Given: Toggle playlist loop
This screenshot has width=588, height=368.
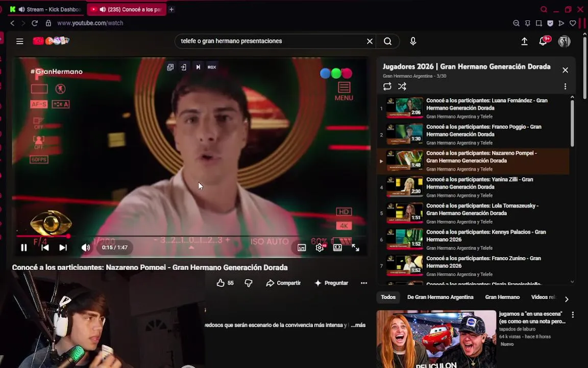Looking at the screenshot, I should tap(387, 86).
